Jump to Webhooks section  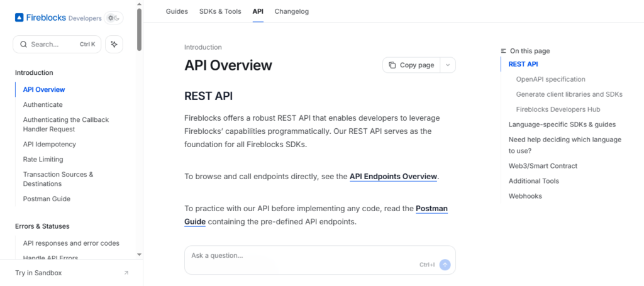pos(525,196)
